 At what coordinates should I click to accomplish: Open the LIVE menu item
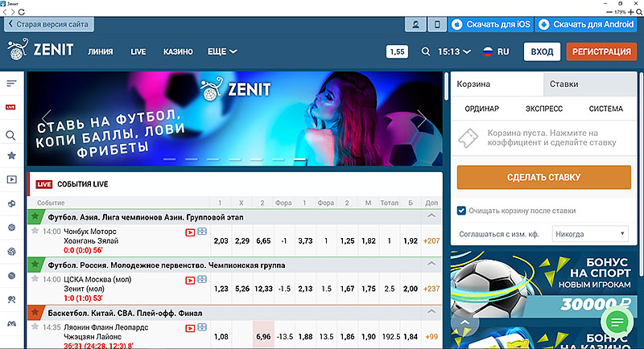(x=138, y=51)
